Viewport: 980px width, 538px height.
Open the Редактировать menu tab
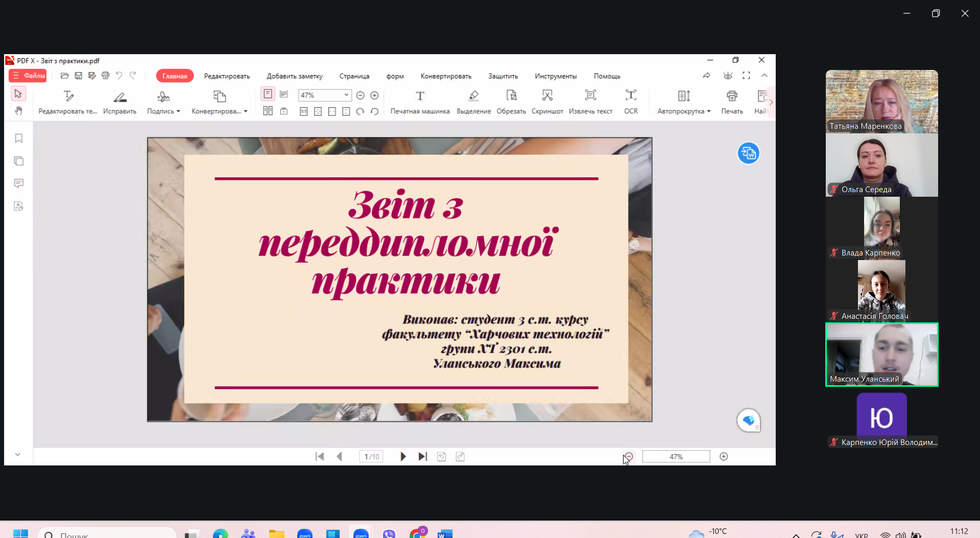click(x=227, y=76)
